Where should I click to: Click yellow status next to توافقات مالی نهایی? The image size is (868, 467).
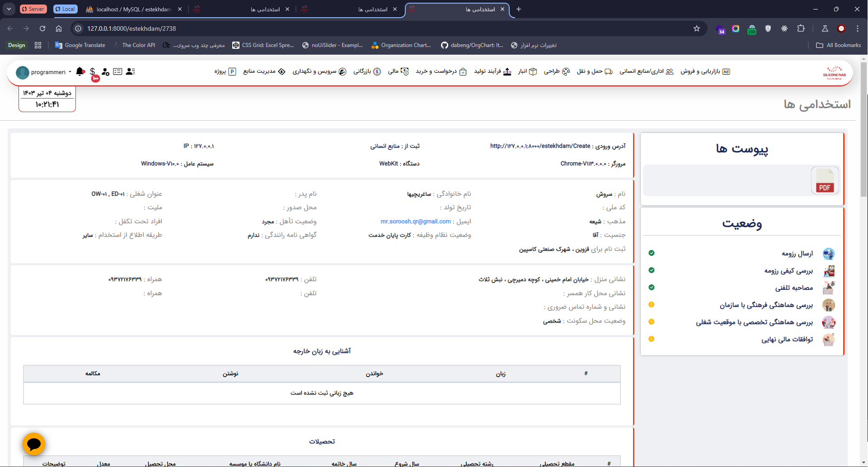tap(652, 339)
